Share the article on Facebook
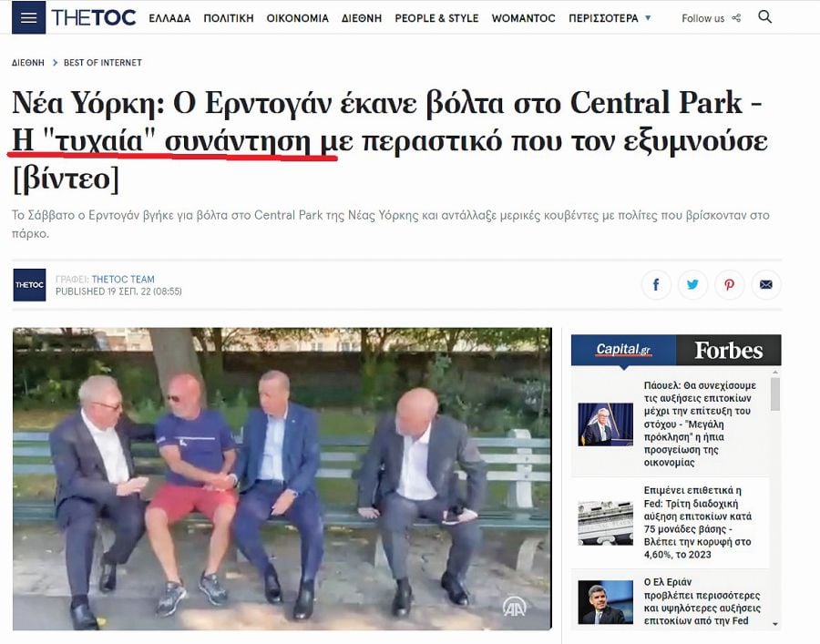The width and height of the screenshot is (820, 644). 656,284
